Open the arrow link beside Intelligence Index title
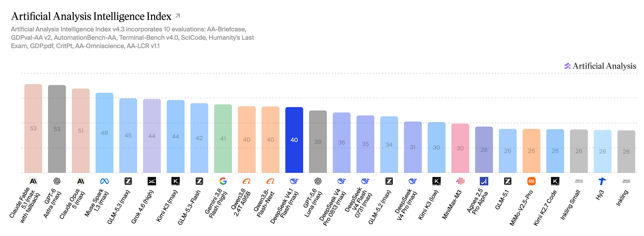This screenshot has height=236, width=644. click(x=178, y=16)
